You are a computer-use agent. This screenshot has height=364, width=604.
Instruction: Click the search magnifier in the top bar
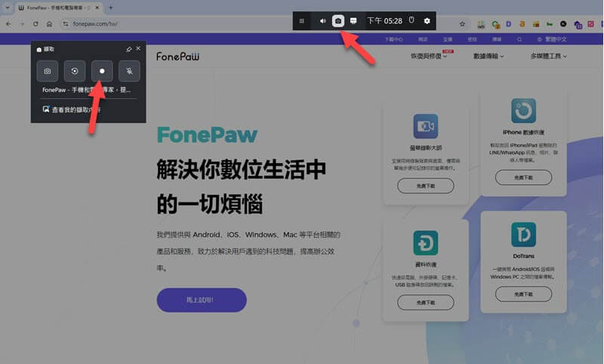(519, 39)
